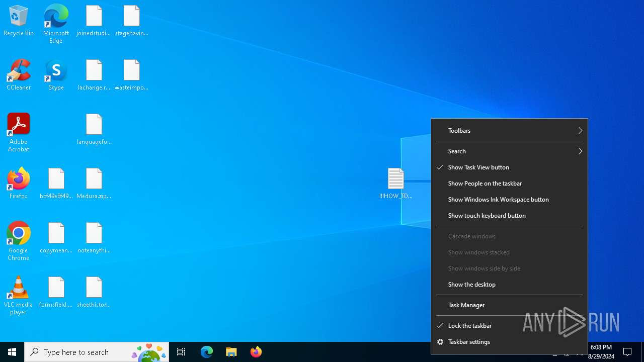Select the wasteimpo... file icon
This screenshot has width=644, height=362.
tap(132, 75)
